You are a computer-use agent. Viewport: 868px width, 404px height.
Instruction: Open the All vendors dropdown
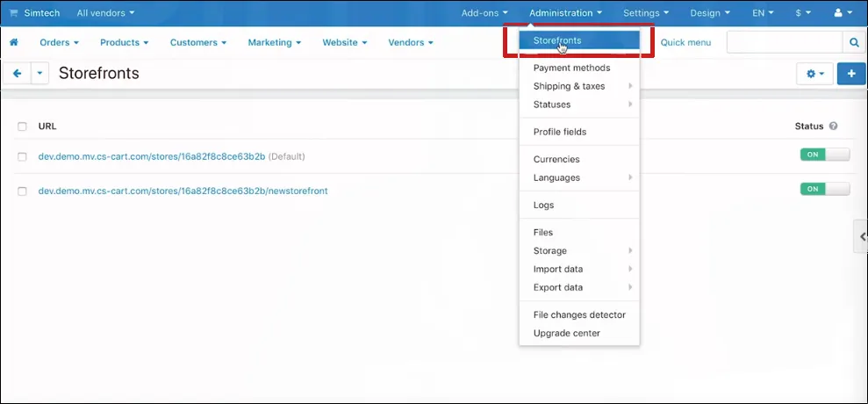coord(105,13)
